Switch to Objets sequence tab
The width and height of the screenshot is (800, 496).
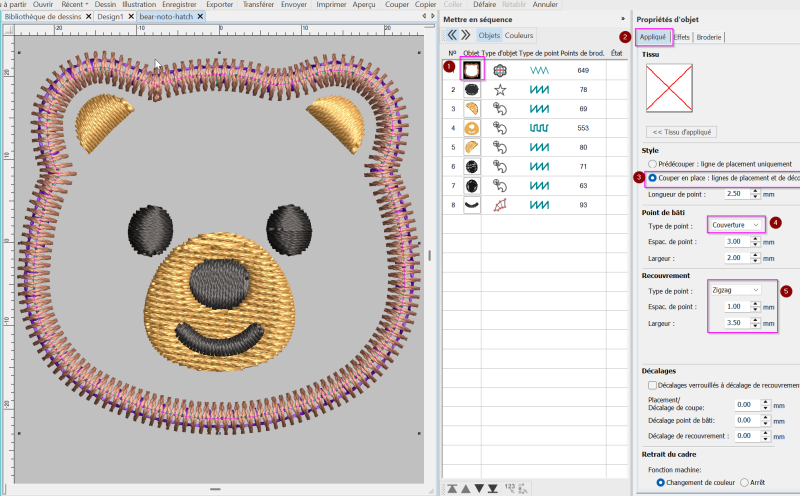489,35
